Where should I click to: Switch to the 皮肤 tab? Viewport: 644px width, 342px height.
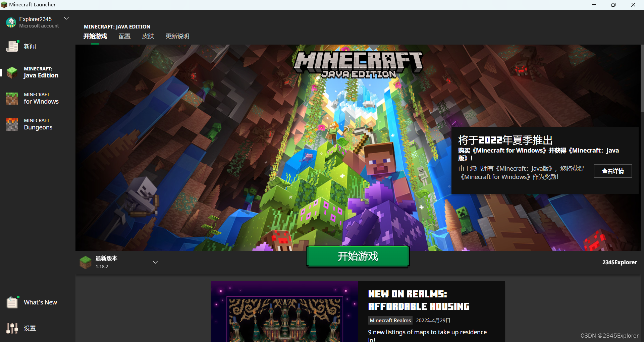pos(148,36)
